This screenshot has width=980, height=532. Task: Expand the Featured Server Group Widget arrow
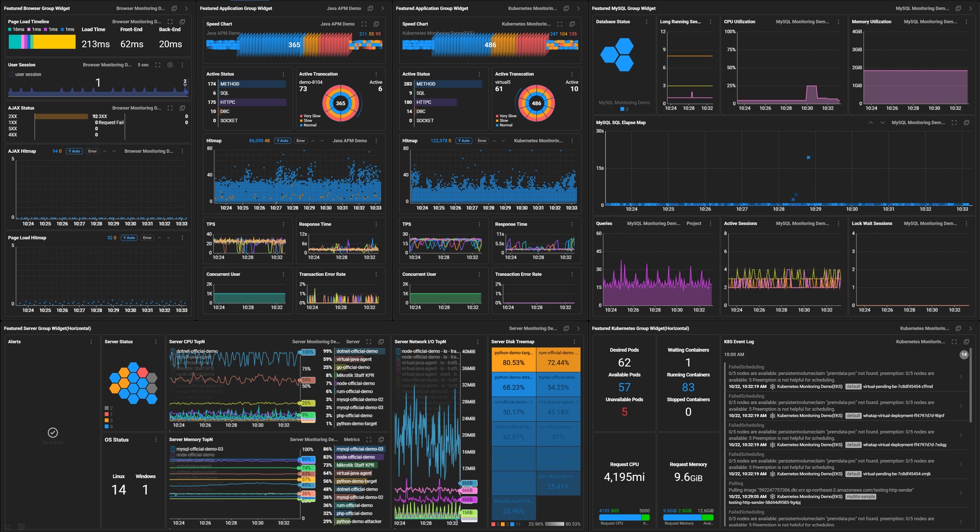tap(578, 329)
